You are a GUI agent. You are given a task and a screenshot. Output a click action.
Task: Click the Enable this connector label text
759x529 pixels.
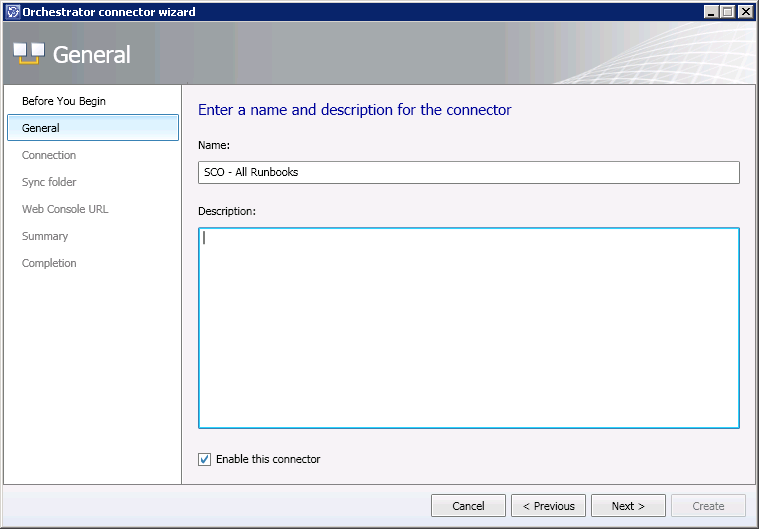click(x=268, y=459)
